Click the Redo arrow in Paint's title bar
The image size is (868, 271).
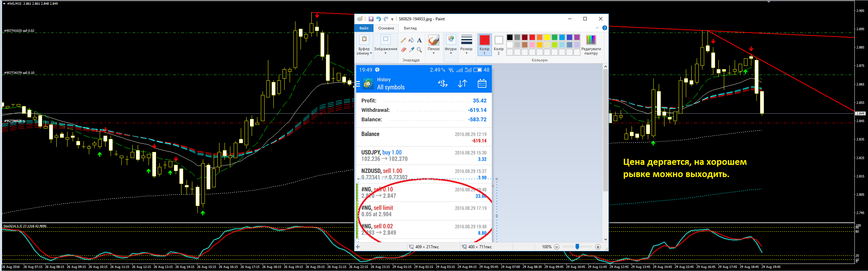pos(386,19)
